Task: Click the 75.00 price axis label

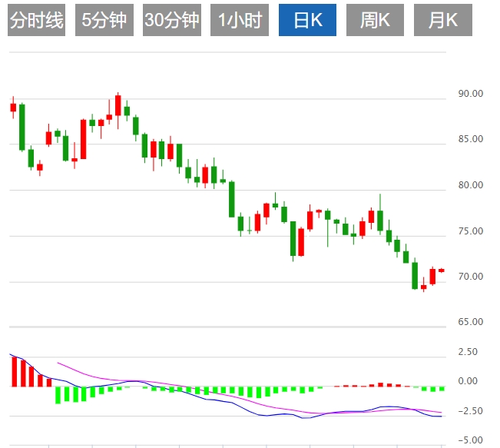Action: coord(470,231)
